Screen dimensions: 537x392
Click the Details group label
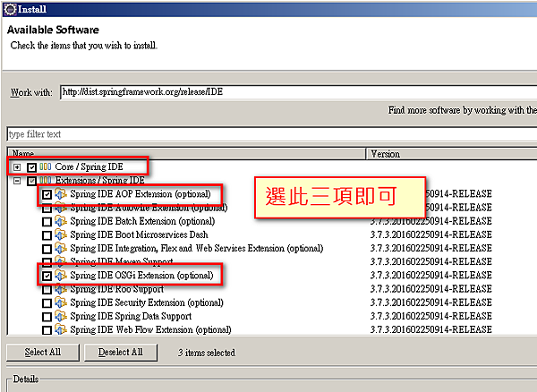point(26,379)
